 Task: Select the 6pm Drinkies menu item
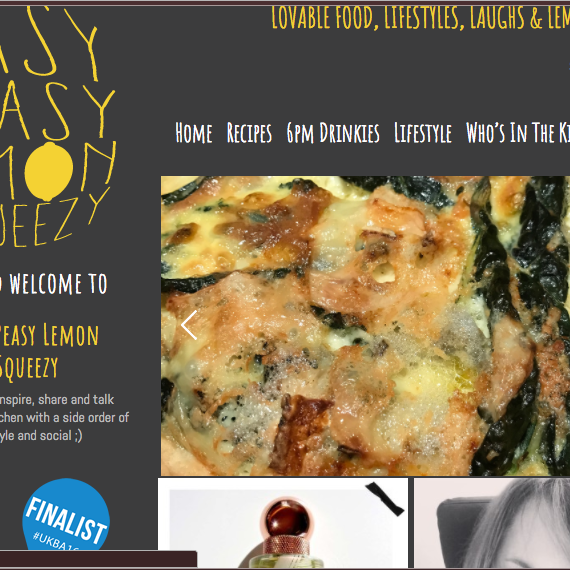pos(333,133)
